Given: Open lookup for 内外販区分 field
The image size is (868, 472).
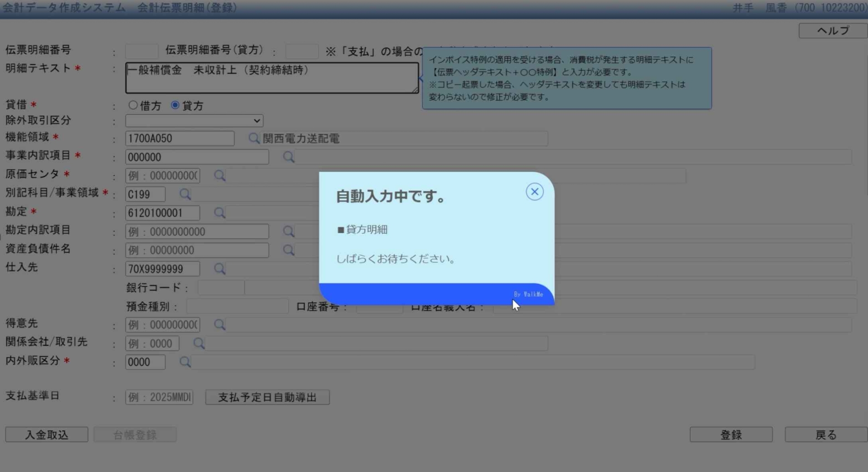Looking at the screenshot, I should tap(185, 362).
